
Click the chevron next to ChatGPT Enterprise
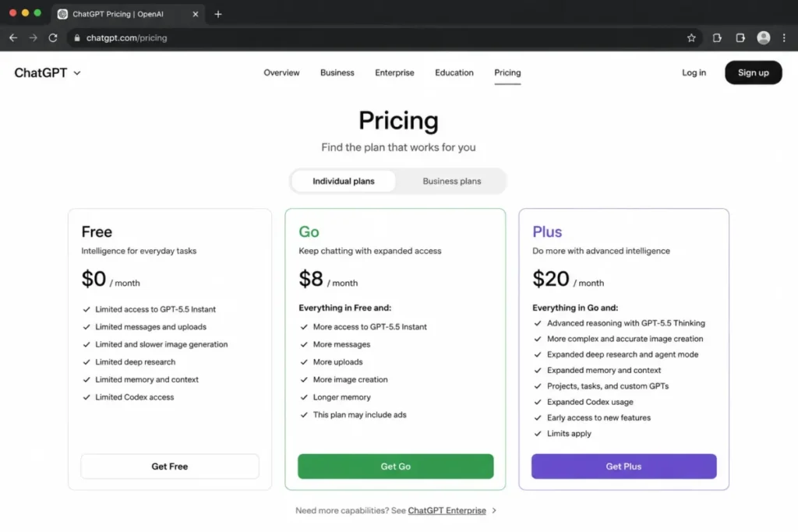(493, 510)
